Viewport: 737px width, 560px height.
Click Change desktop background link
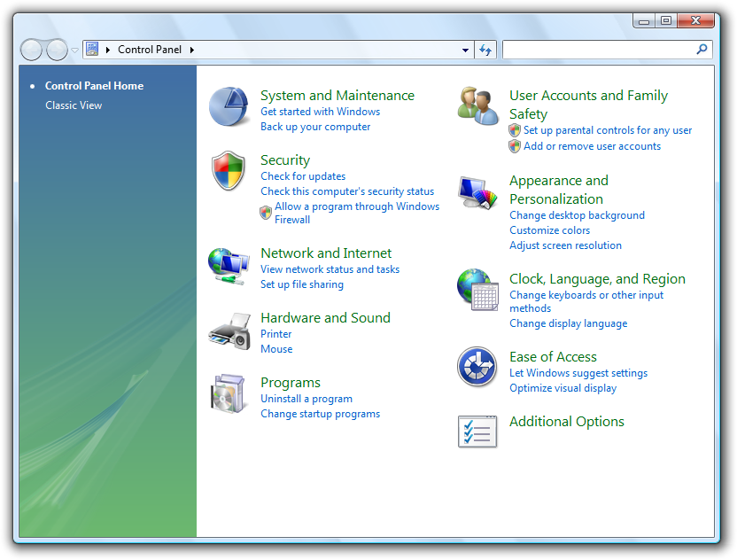577,215
